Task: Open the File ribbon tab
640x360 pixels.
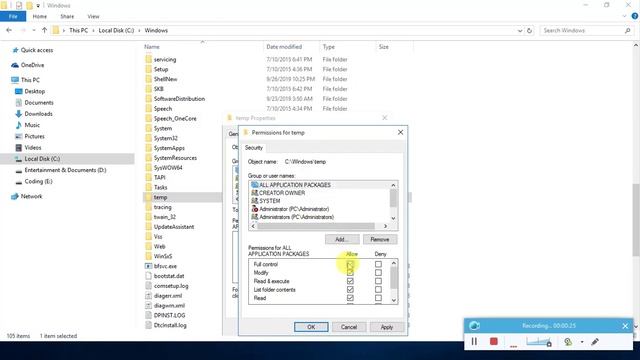Action: tap(13, 16)
